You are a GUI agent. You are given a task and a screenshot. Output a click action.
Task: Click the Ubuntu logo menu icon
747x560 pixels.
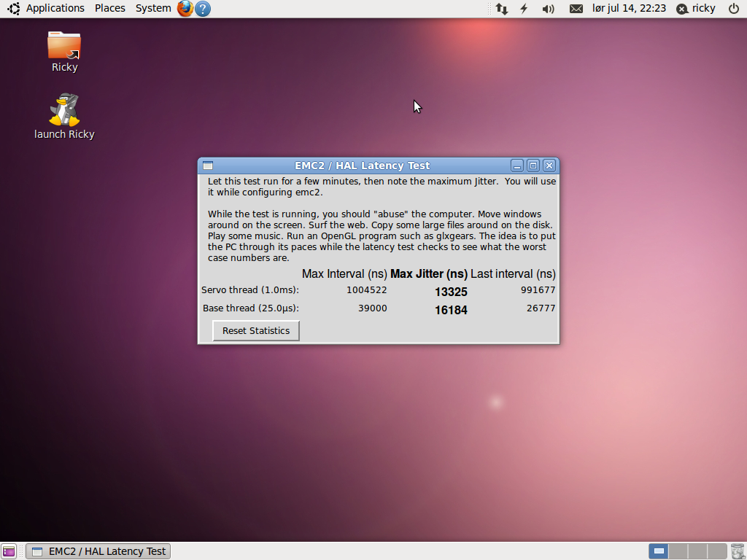point(13,8)
